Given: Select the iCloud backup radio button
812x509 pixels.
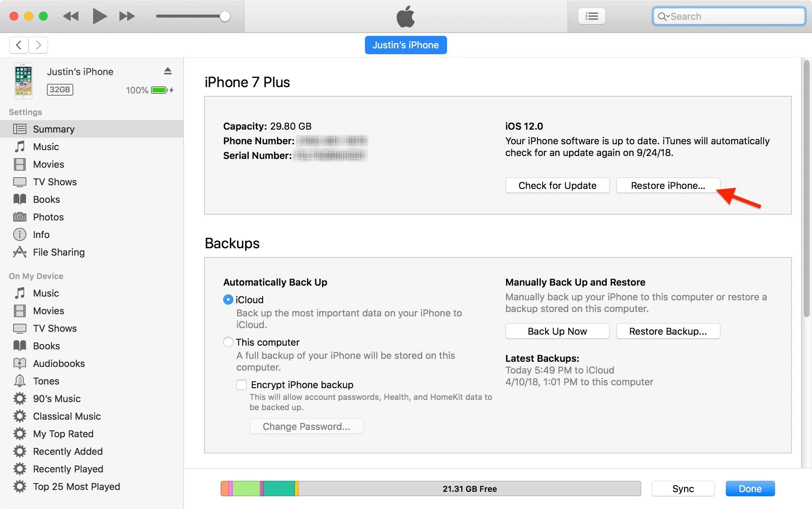Looking at the screenshot, I should pyautogui.click(x=228, y=300).
